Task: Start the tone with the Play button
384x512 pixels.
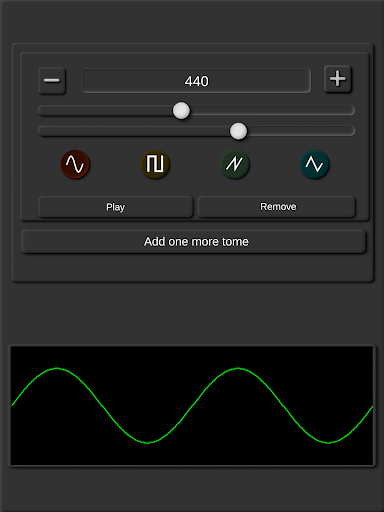Action: coord(116,207)
